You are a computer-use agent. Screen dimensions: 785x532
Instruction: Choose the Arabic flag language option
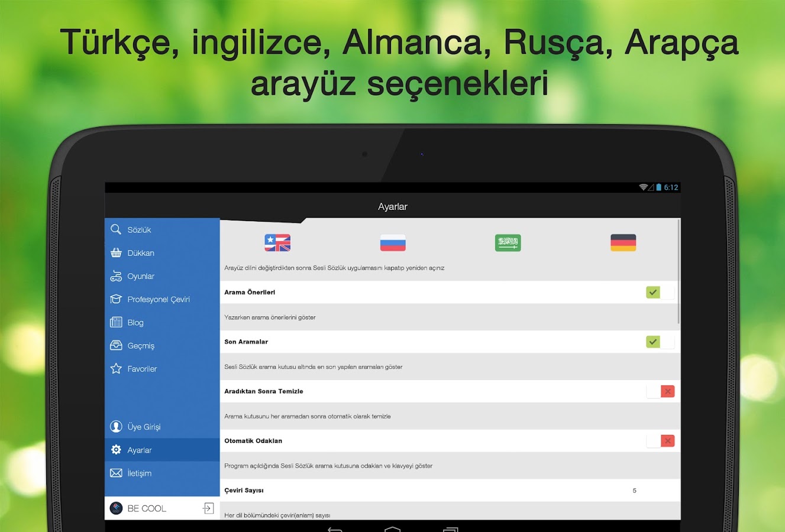[x=508, y=242]
